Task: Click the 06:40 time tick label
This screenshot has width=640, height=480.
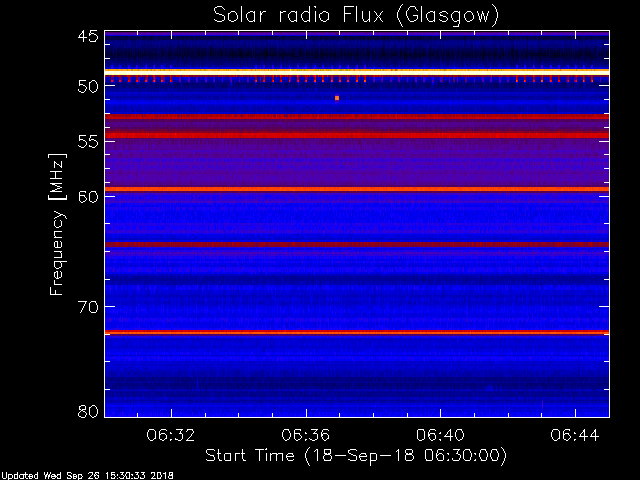Action: click(440, 435)
